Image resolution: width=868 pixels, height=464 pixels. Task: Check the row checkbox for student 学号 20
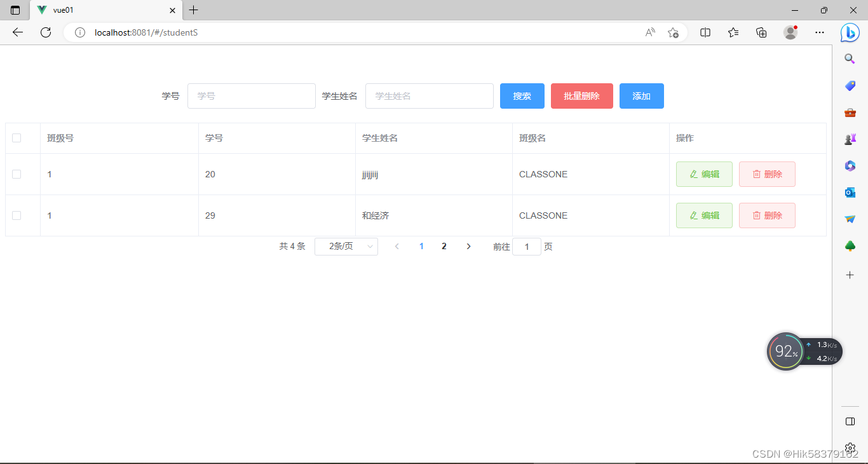(x=16, y=174)
